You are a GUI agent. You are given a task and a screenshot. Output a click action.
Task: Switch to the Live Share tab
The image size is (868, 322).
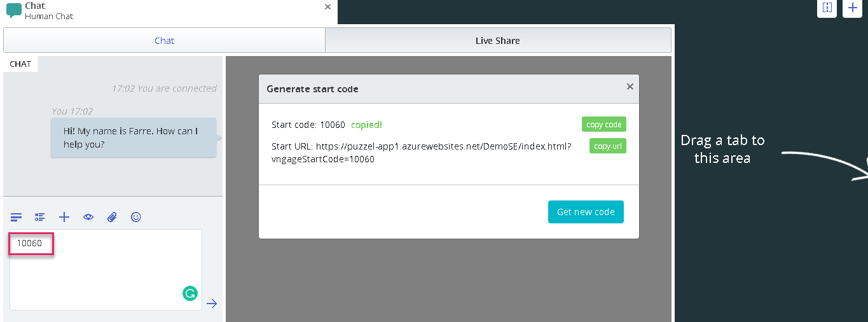pyautogui.click(x=497, y=40)
